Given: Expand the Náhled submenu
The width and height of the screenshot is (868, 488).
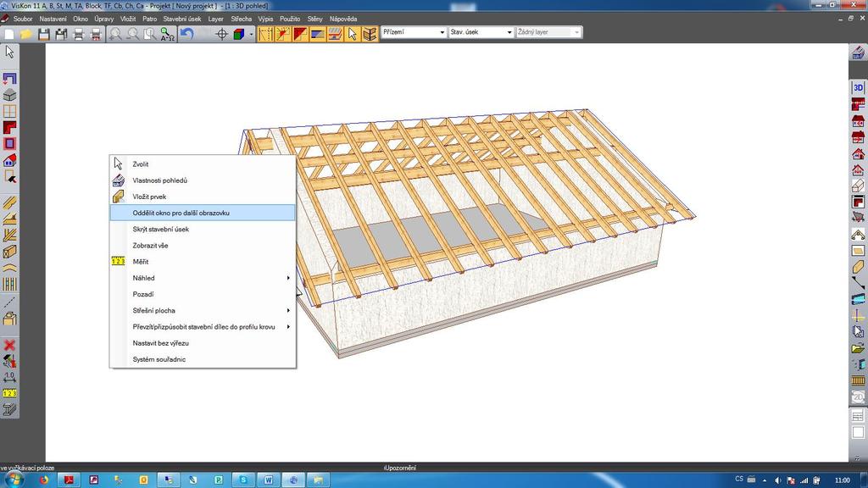Looking at the screenshot, I should pos(203,278).
